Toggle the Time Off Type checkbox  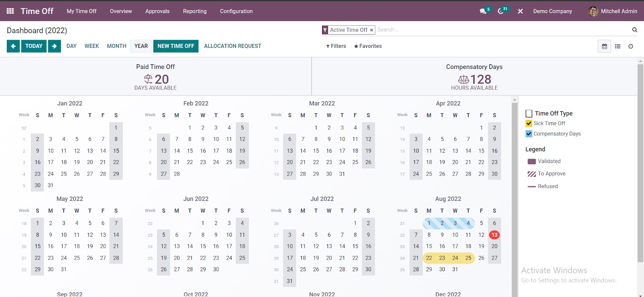pyautogui.click(x=529, y=114)
